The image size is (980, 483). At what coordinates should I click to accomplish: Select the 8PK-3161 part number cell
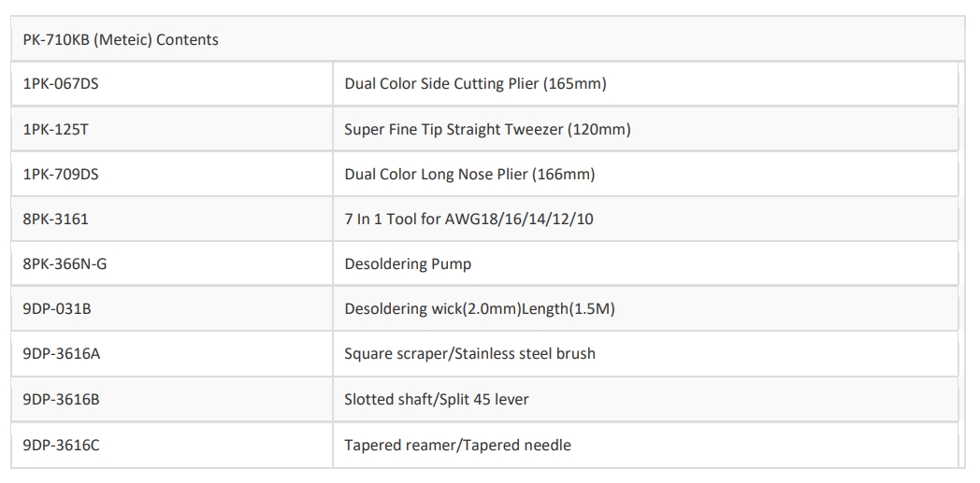(x=55, y=220)
